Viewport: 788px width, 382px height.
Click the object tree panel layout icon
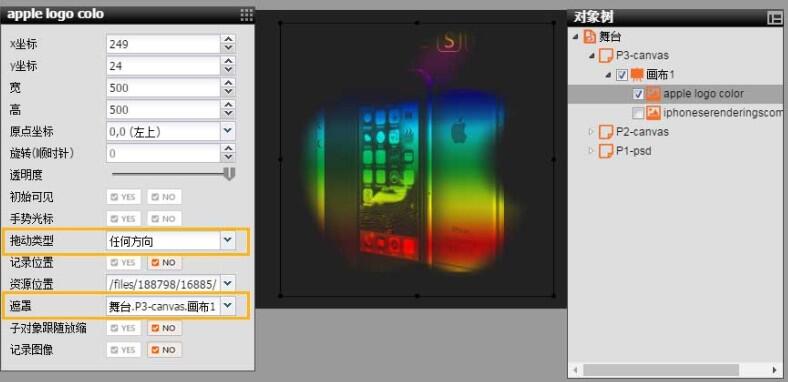pos(774,18)
